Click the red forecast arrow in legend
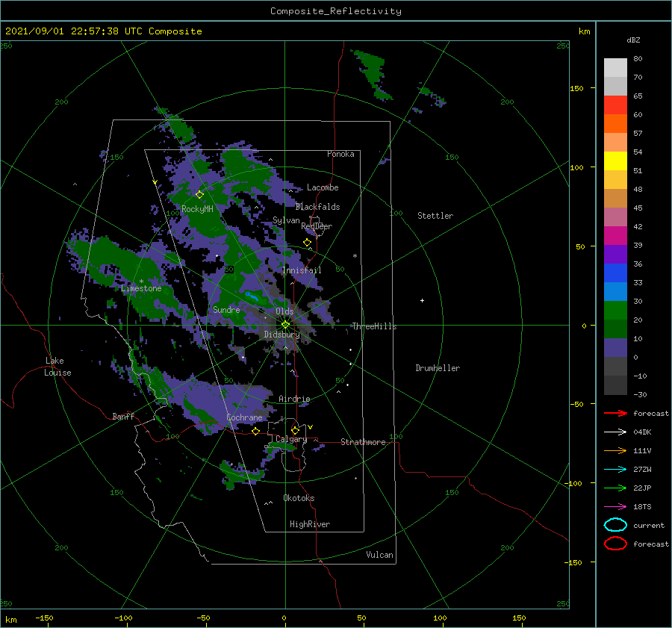 pyautogui.click(x=615, y=413)
